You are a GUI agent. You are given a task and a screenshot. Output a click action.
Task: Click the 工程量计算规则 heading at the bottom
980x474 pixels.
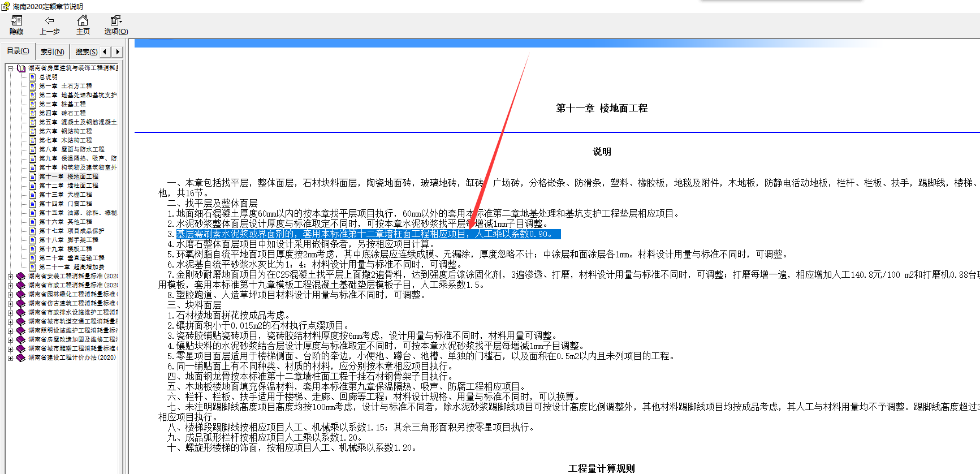602,468
